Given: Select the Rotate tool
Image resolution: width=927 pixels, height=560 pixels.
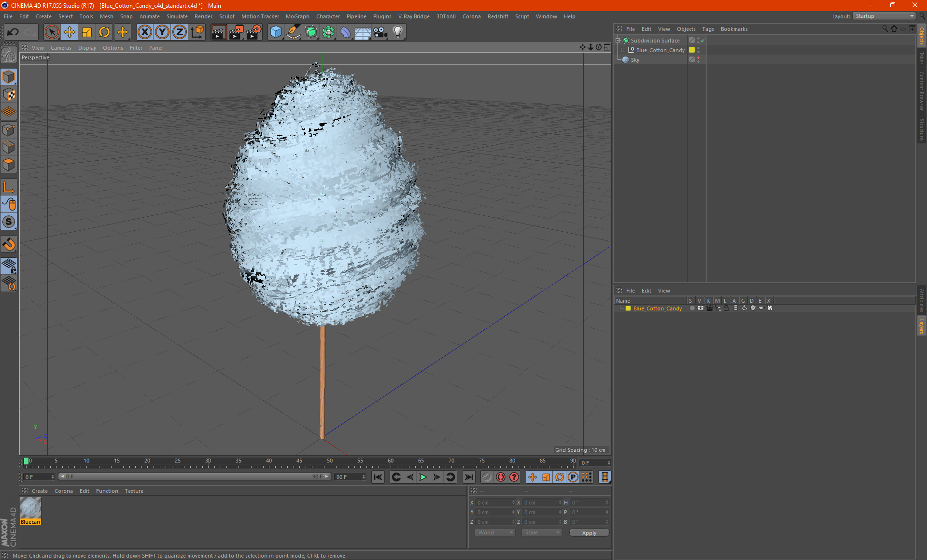Looking at the screenshot, I should pyautogui.click(x=104, y=32).
